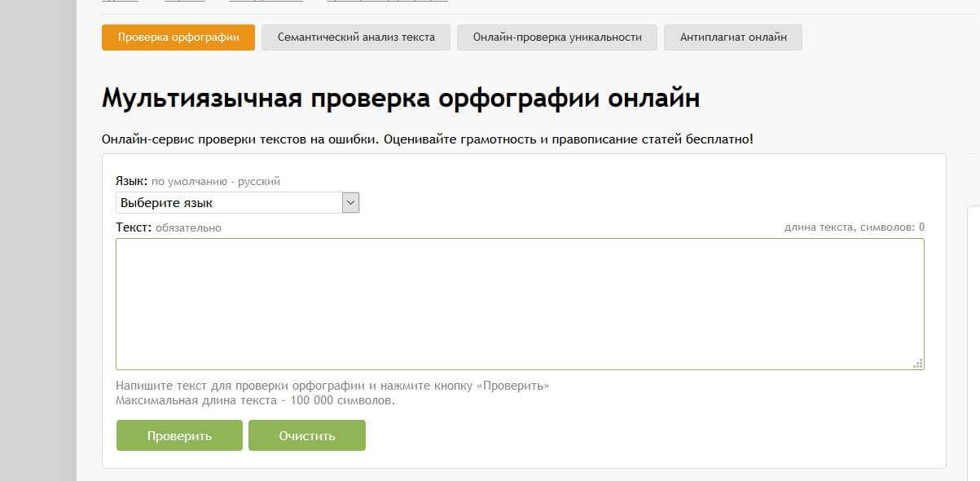Screen dimensions: 980x481
Task: Click the Текст: field label
Action: [134, 227]
